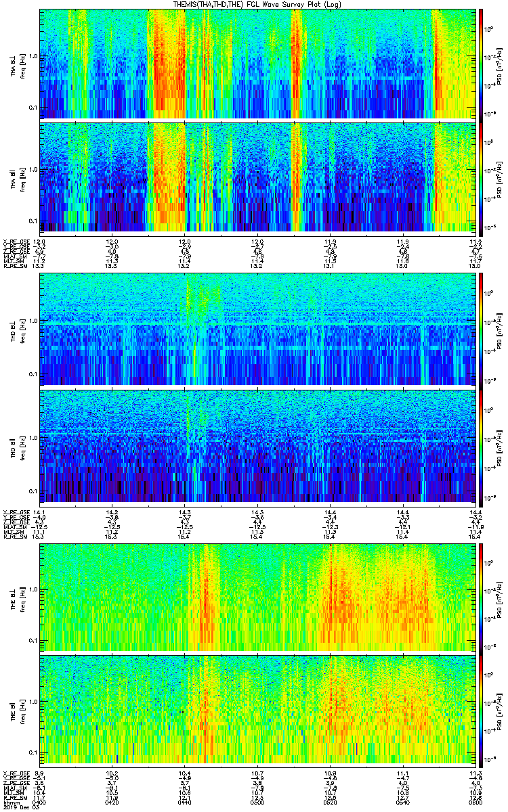Click the THE B-parallel spectrogram panel
The width and height of the screenshot is (508, 812).
(x=256, y=710)
